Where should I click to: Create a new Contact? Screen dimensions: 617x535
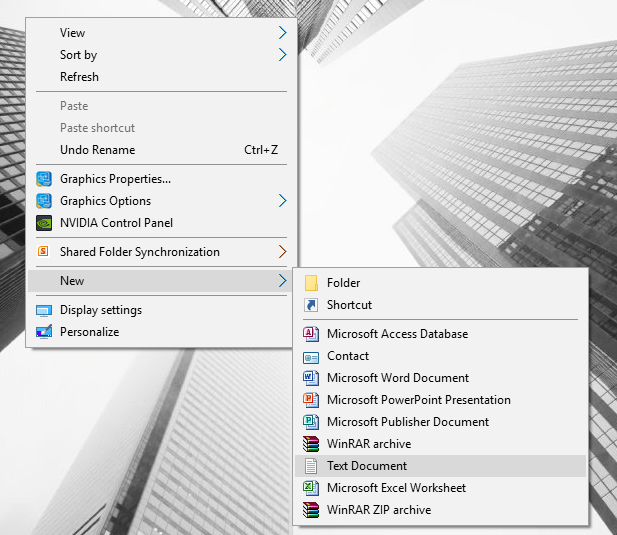pyautogui.click(x=440, y=356)
